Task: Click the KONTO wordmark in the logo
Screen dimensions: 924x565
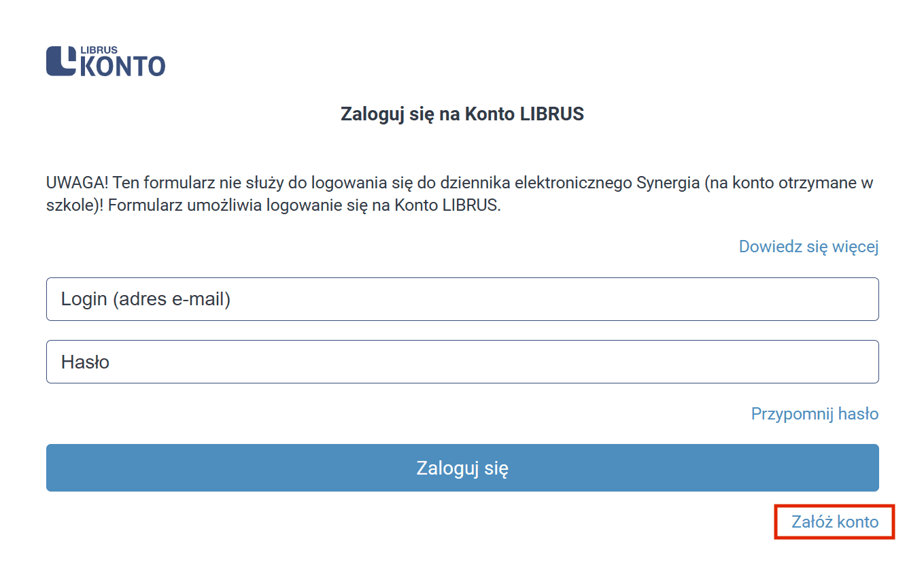Action: 123,66
